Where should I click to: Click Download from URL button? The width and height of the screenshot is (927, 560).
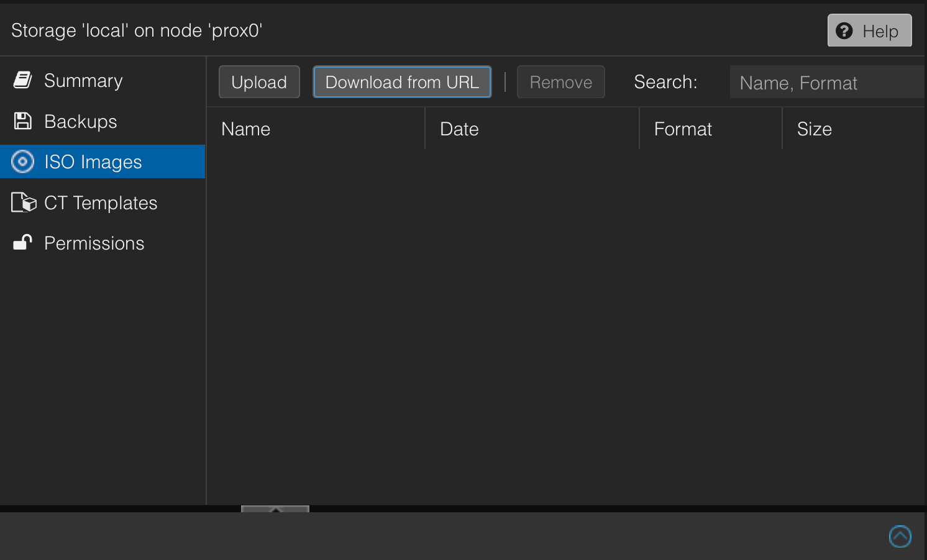click(402, 82)
